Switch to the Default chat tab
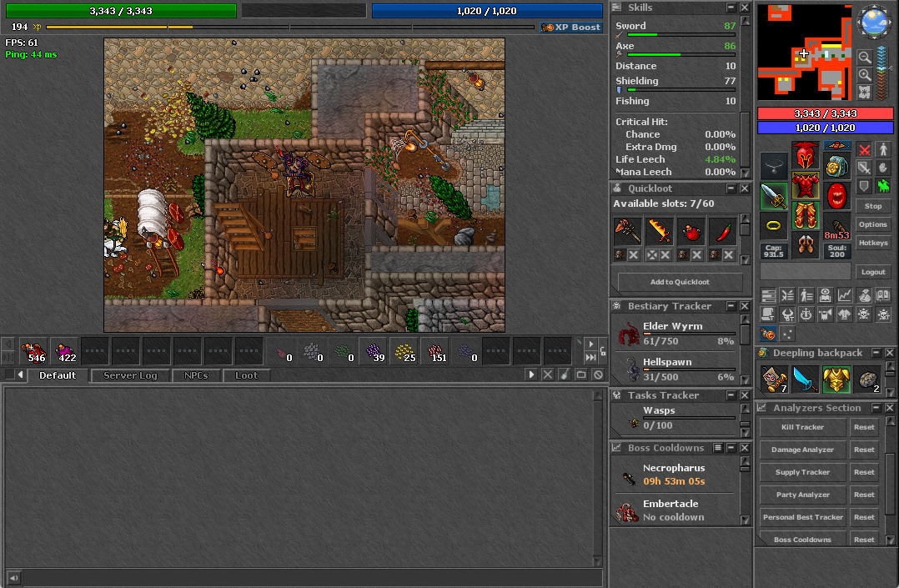Viewport: 899px width, 588px height. 58,375
